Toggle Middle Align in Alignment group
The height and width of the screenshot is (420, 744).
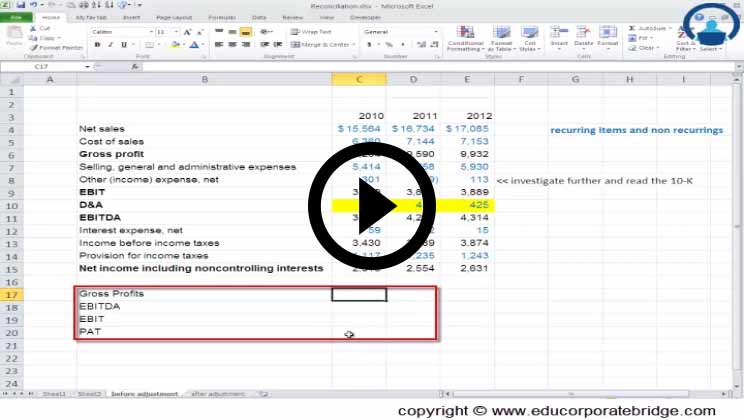232,32
